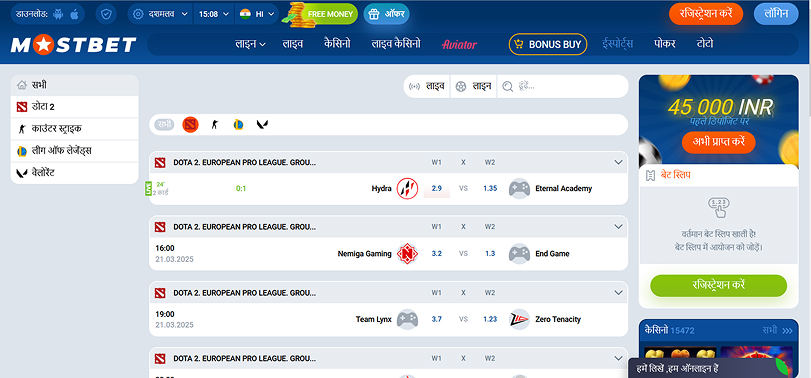Image resolution: width=811 pixels, height=378 pixels.
Task: Open the पोकर menu item
Action: 665,44
